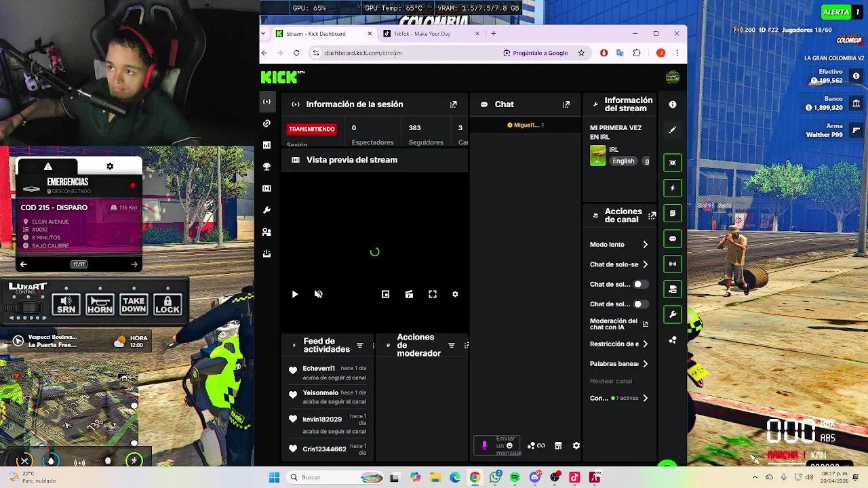Screen dimensions: 868x488
Task: Toggle the moderator actions widget icon in right bar
Action: coord(673,289)
